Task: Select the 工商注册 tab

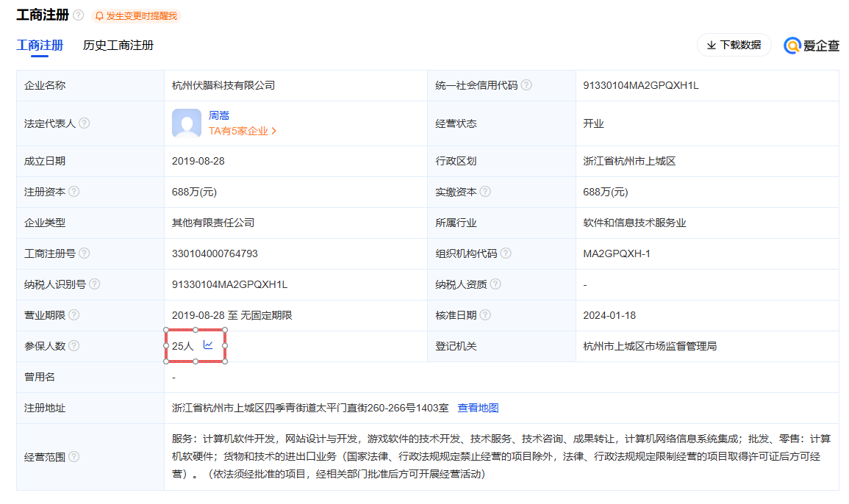Action: click(x=40, y=46)
